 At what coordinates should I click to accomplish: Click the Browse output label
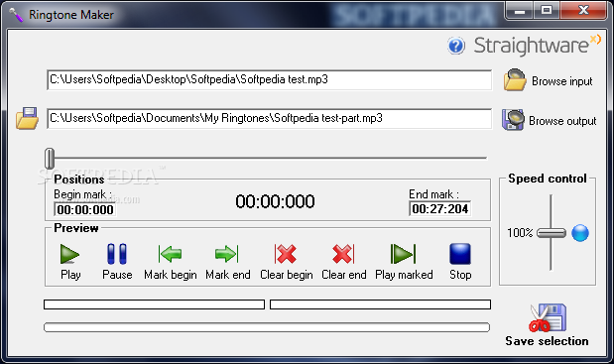562,121
